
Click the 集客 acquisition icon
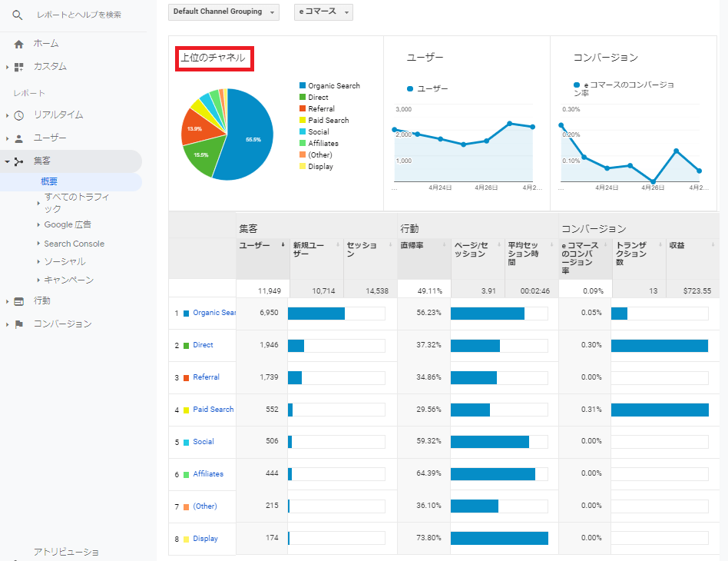[x=18, y=161]
